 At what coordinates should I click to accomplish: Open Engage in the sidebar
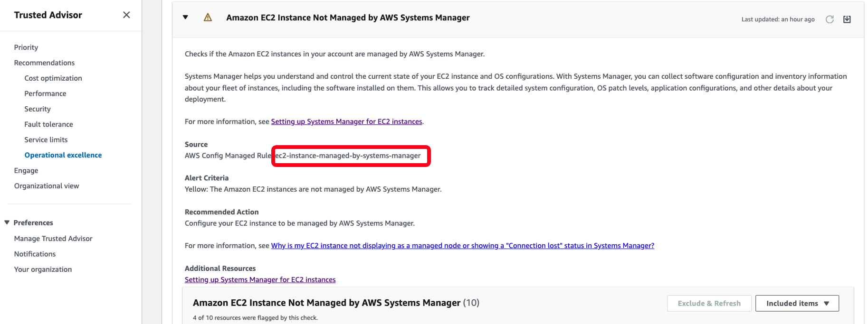(x=26, y=171)
